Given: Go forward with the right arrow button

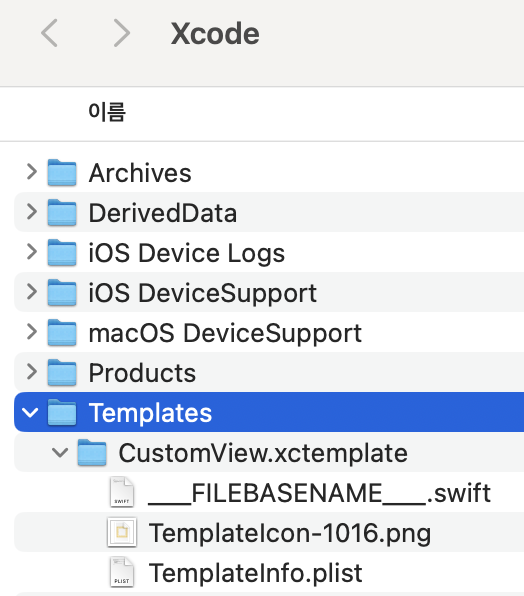Looking at the screenshot, I should pyautogui.click(x=122, y=33).
